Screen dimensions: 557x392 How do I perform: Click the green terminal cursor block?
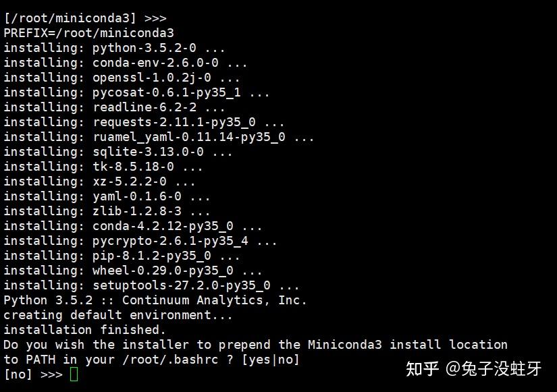(74, 374)
